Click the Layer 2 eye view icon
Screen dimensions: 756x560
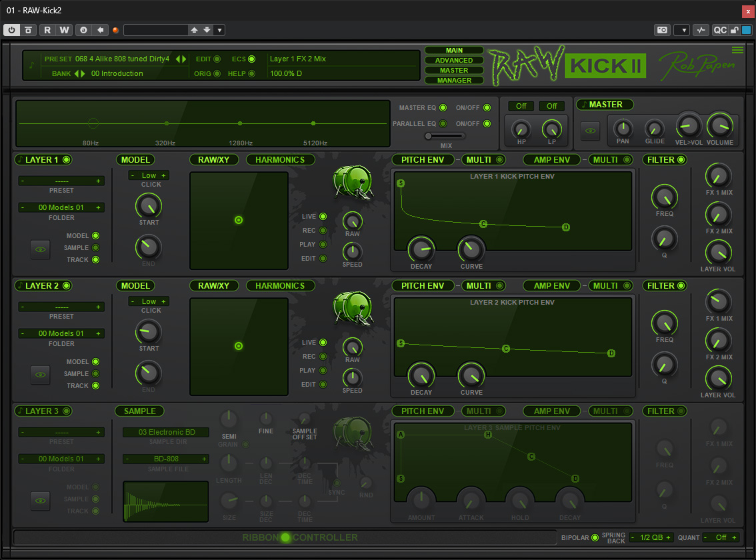pos(41,375)
